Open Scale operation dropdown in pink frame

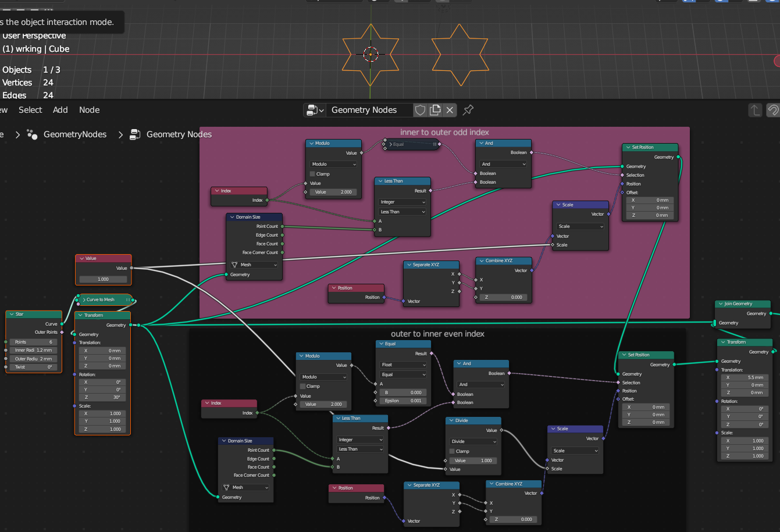pos(580,226)
